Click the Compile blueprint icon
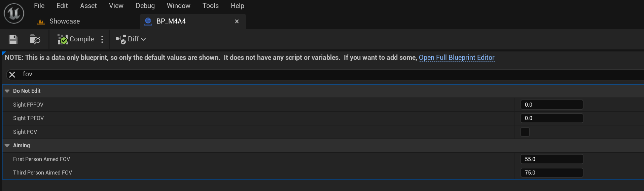The height and width of the screenshot is (191, 644). pos(63,39)
